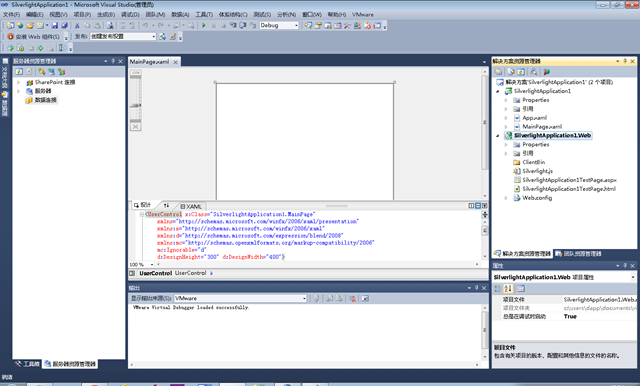Image resolution: width=640 pixels, height=386 pixels.
Task: Open the Debug configuration dropdown
Action: (296, 25)
